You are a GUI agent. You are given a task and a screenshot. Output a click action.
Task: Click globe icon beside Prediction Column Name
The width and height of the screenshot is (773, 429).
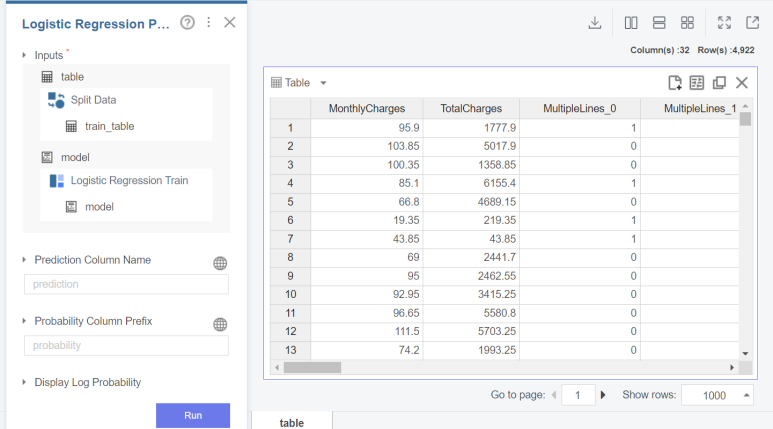pyautogui.click(x=220, y=263)
